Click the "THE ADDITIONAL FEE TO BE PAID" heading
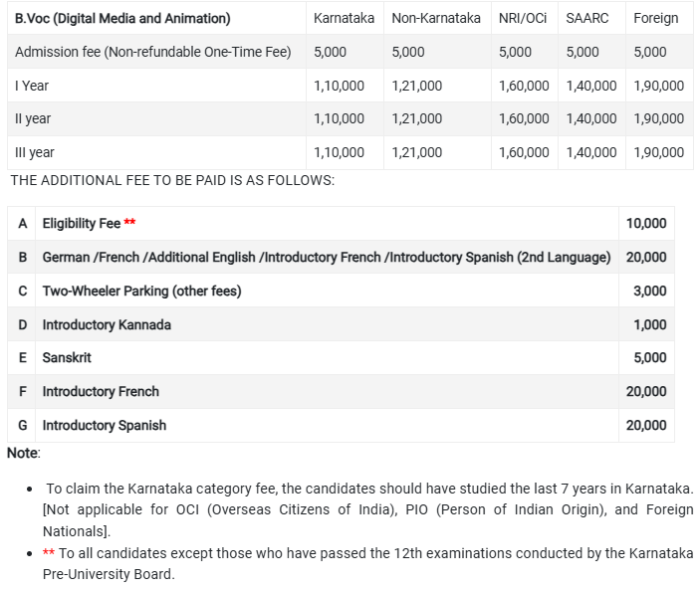This screenshot has height=592, width=700. (172, 180)
